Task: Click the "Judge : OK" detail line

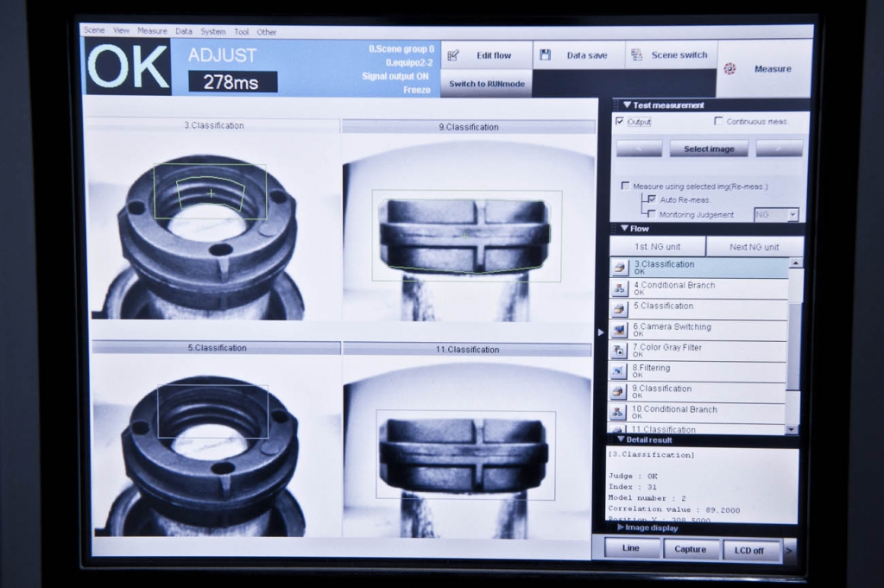Action: (633, 476)
